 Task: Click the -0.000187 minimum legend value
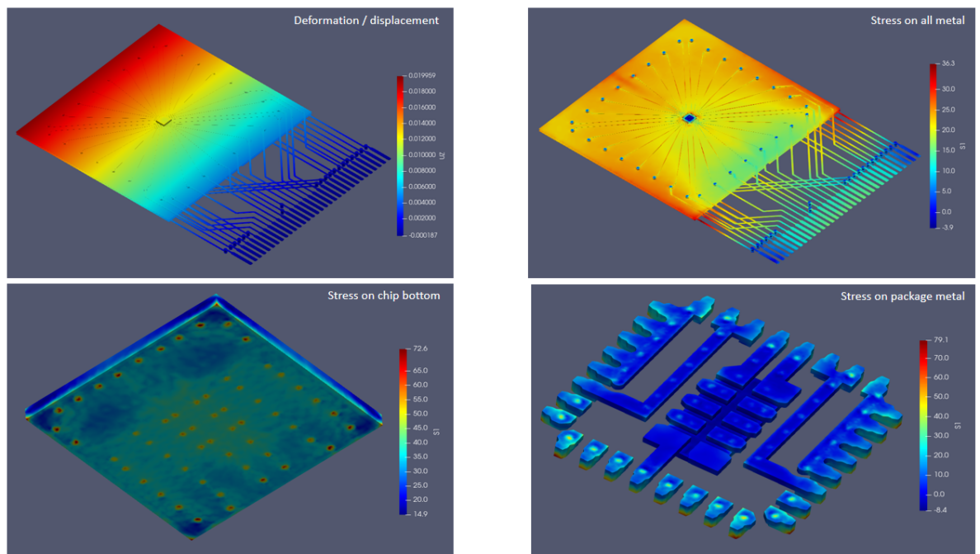click(422, 234)
